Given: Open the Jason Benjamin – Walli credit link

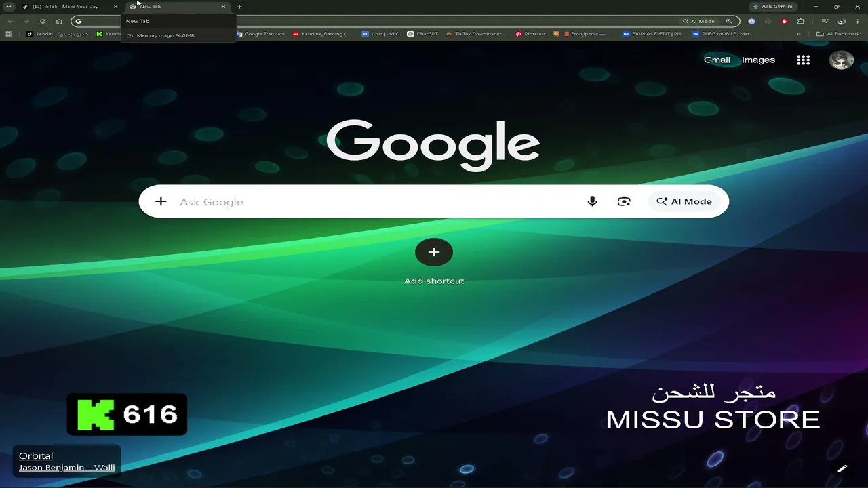Looking at the screenshot, I should click(x=67, y=467).
